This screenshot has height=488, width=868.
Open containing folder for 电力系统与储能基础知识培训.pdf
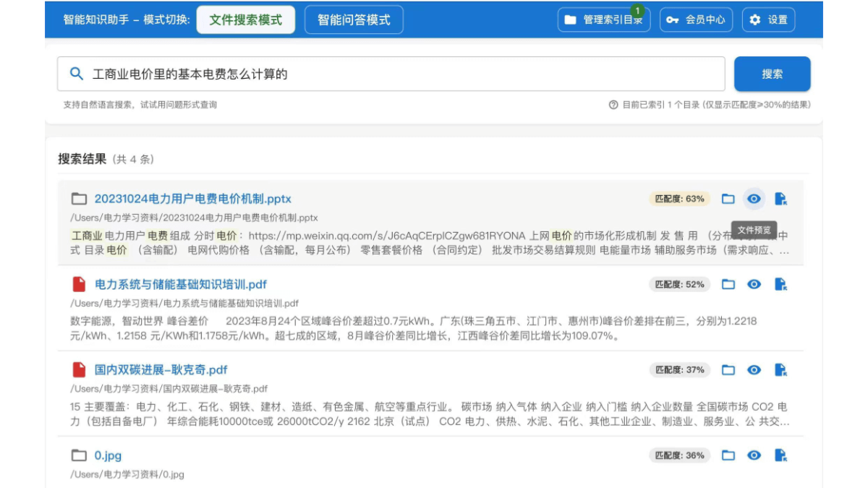(728, 284)
